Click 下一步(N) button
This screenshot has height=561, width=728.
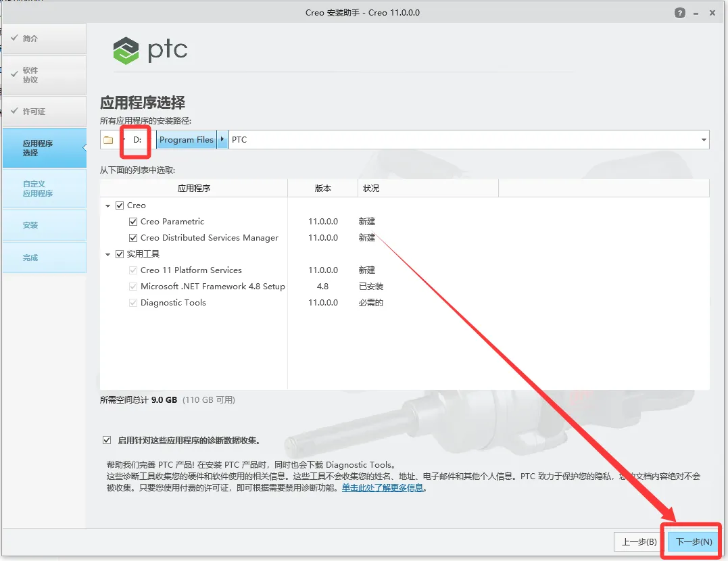click(x=693, y=541)
